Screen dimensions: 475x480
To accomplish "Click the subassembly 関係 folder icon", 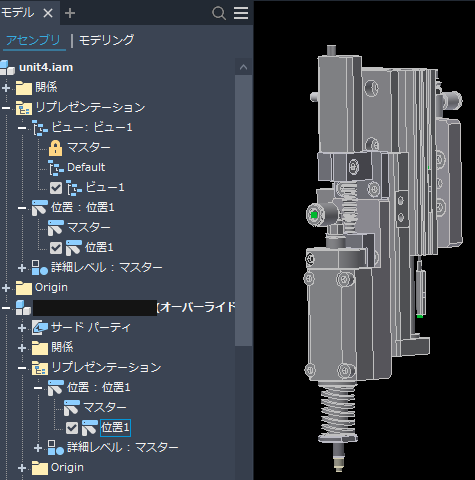I will 40,348.
